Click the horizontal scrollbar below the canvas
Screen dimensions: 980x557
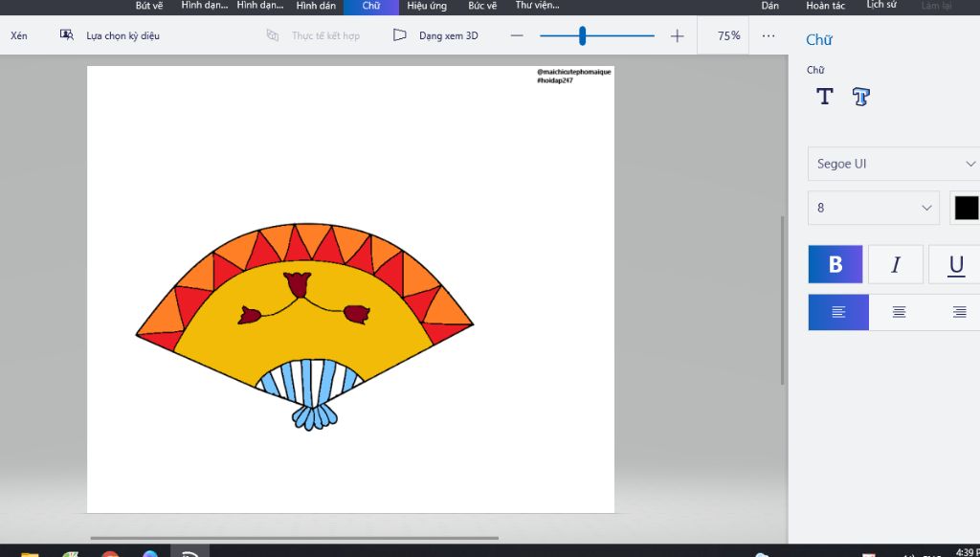coord(295,538)
